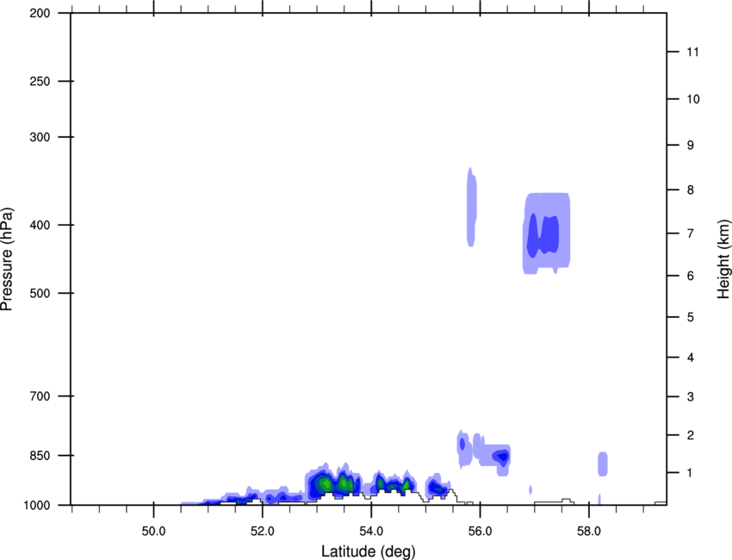
Task: Click the 52.0 latitude tick label
Action: [263, 532]
